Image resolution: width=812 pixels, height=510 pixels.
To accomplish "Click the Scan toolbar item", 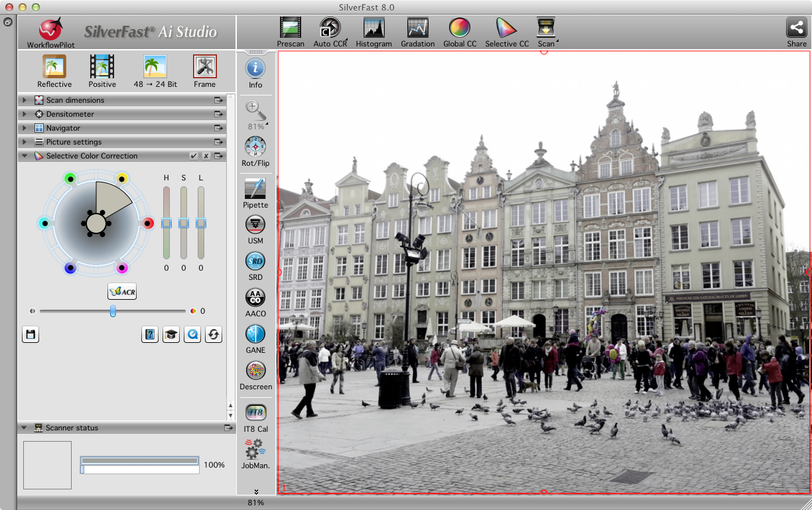I will coord(546,29).
